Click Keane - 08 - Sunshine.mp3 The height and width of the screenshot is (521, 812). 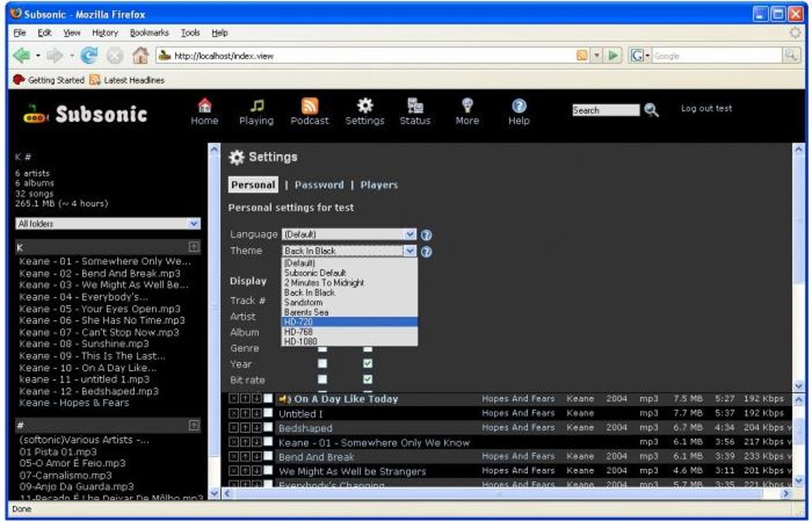click(x=84, y=343)
